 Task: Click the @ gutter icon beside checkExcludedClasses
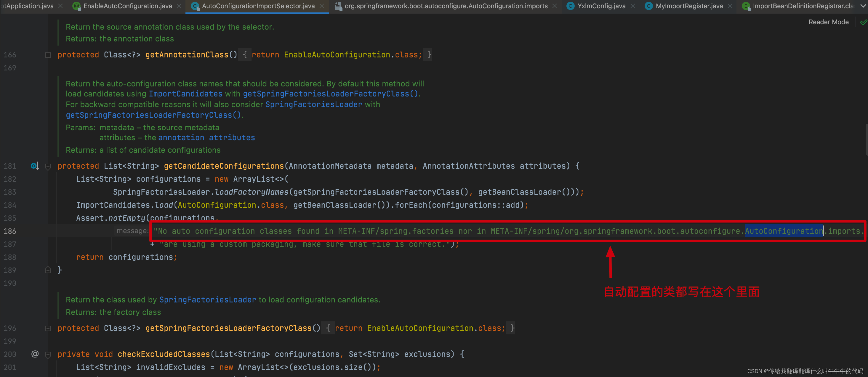(x=35, y=354)
